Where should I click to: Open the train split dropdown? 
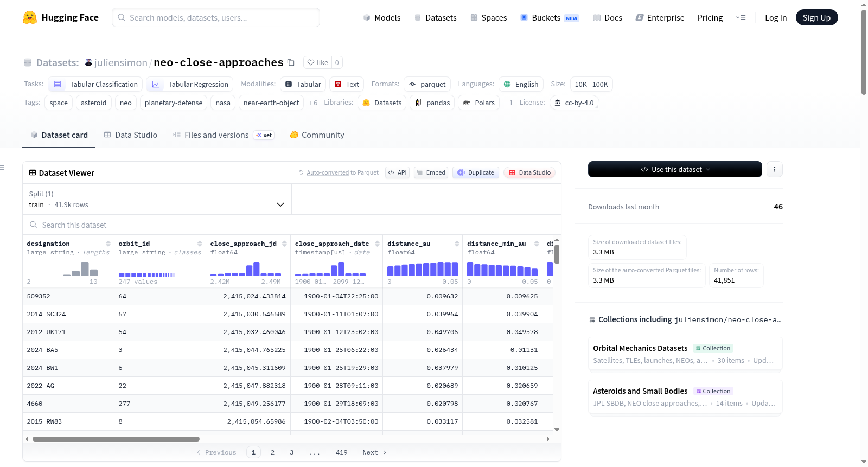coord(157,199)
